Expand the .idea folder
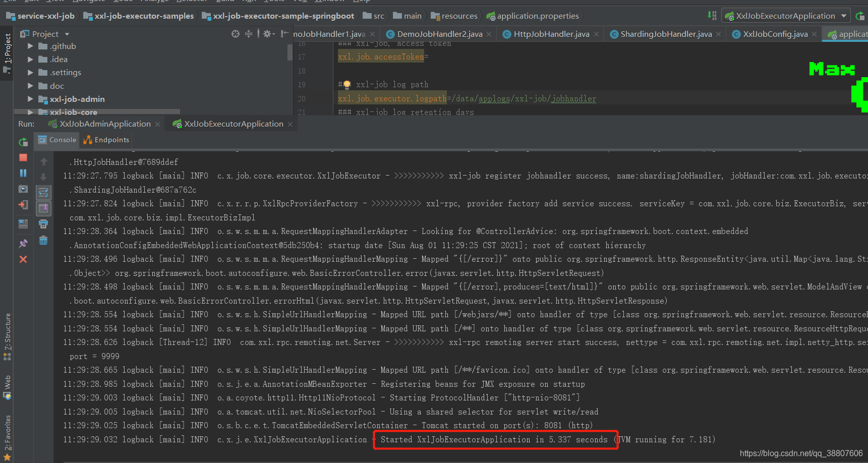868x463 pixels. 30,59
